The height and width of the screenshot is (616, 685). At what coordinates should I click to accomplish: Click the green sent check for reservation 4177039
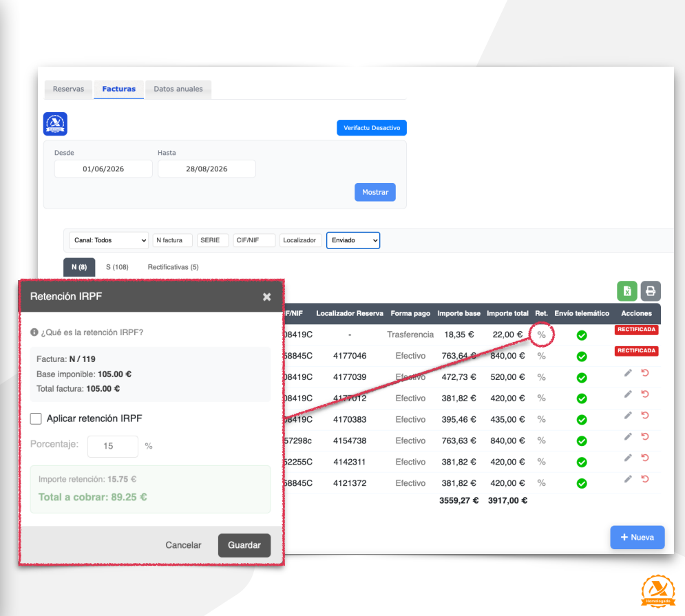click(x=582, y=377)
